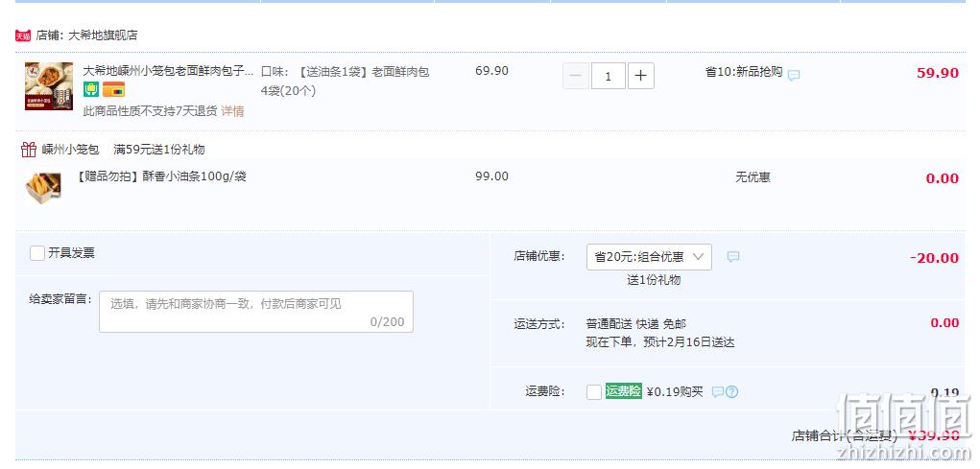Click the 满59元送1份礼物 promotion text
The width and height of the screenshot is (980, 469).
point(159,150)
